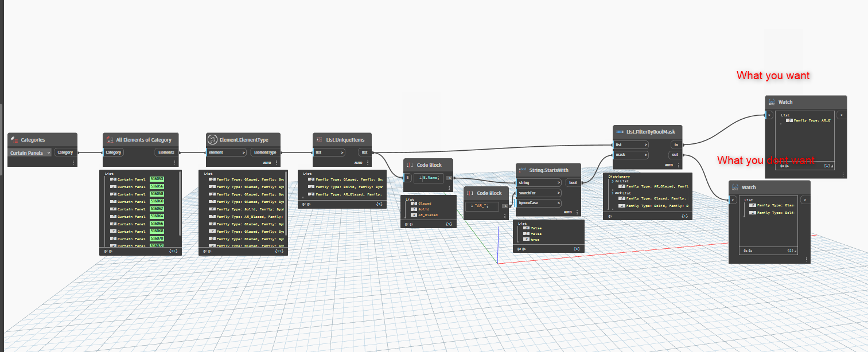
Task: Click chevron on String.StartsWith string port
Action: pyautogui.click(x=558, y=183)
